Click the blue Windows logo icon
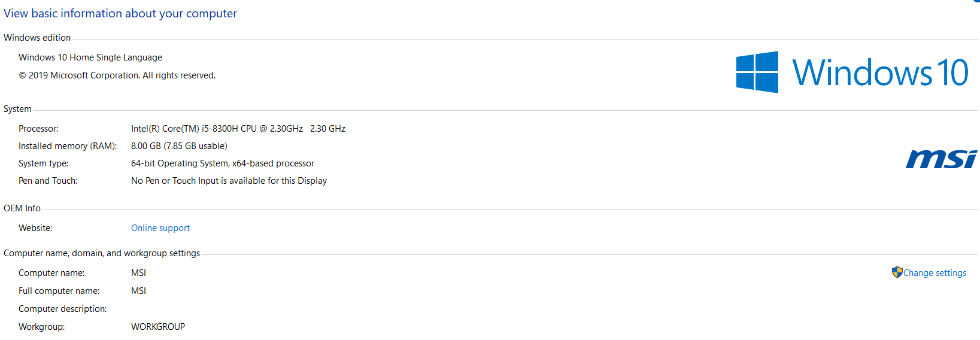This screenshot has width=980, height=340. click(757, 72)
